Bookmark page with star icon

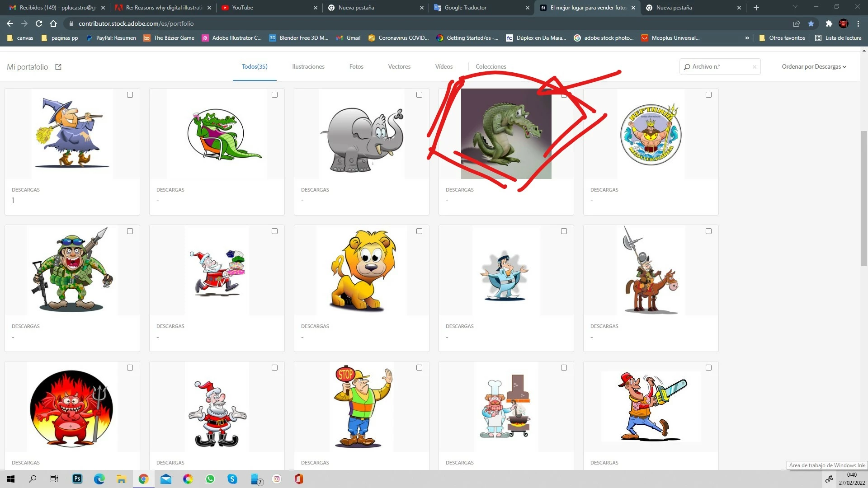tap(811, 23)
